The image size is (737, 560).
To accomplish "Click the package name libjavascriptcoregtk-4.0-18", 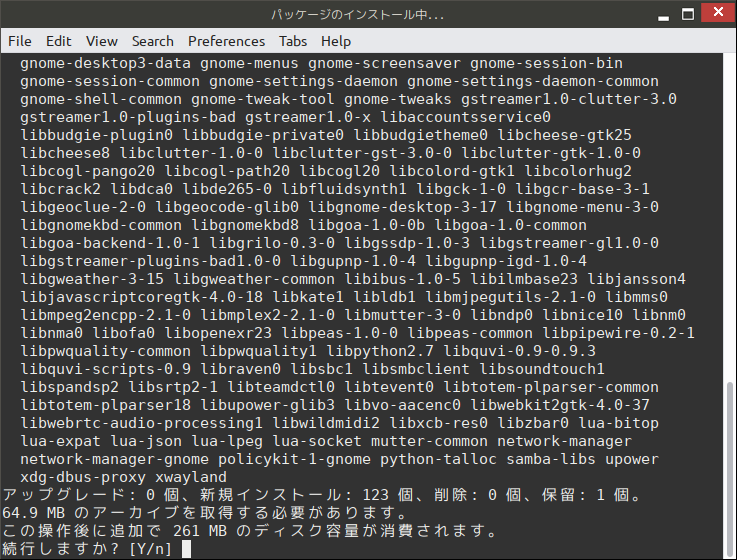I will click(141, 297).
